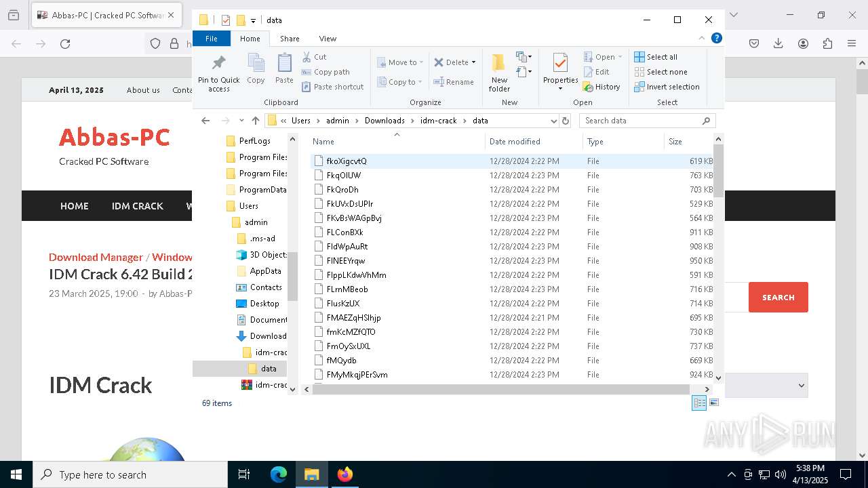868x488 pixels.
Task: Select the file FLConBXk
Action: tap(345, 232)
